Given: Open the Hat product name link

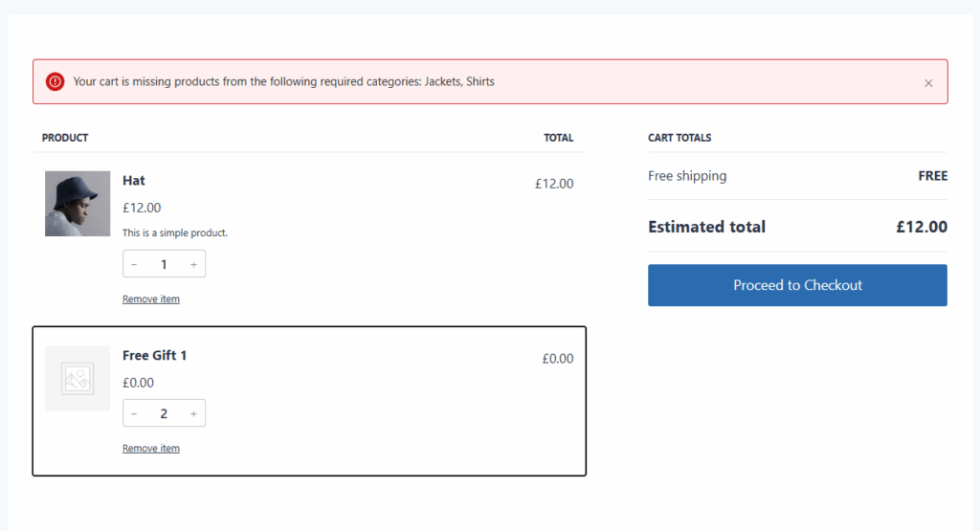Looking at the screenshot, I should click(134, 180).
